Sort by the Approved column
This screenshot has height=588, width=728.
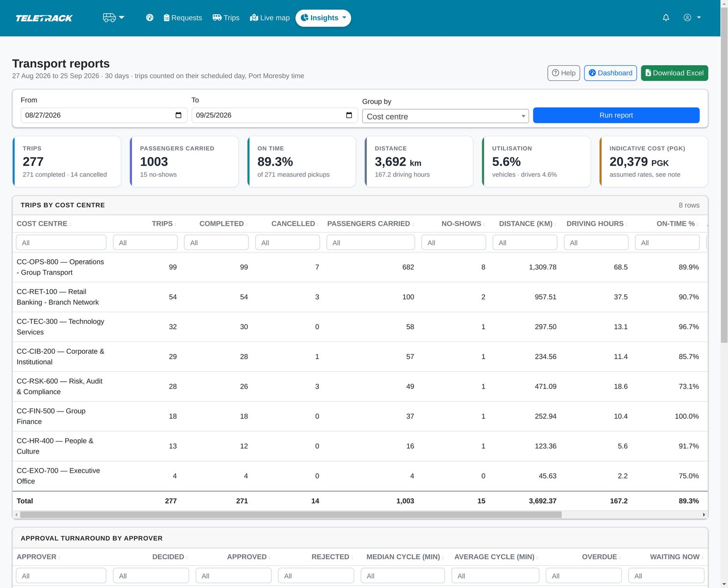[249, 557]
